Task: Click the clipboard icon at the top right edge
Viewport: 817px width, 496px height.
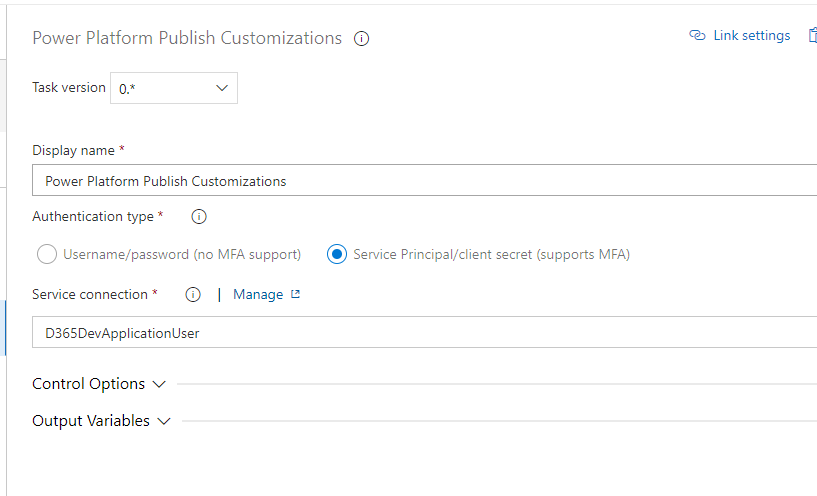Action: click(812, 36)
